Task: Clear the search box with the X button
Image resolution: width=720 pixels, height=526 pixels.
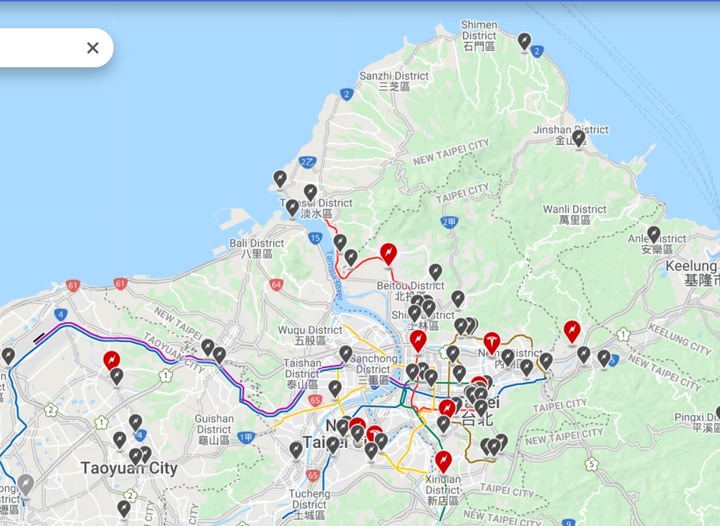Action: pos(93,48)
